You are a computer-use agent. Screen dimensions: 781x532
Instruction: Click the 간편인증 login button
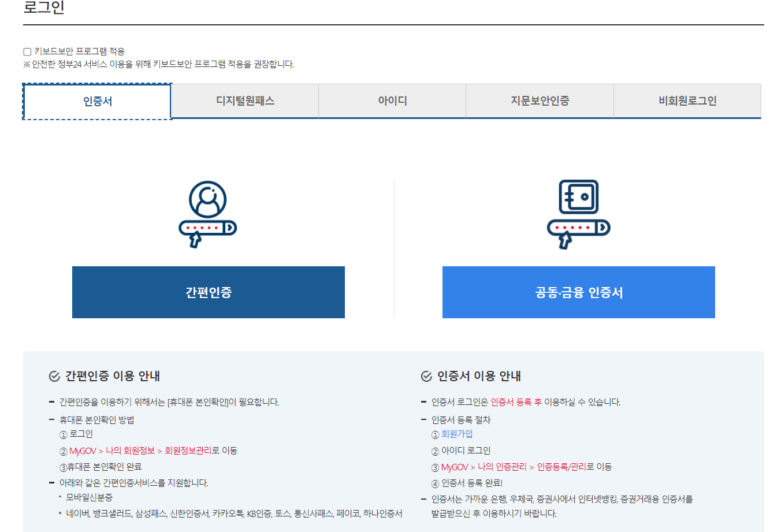[x=208, y=292]
